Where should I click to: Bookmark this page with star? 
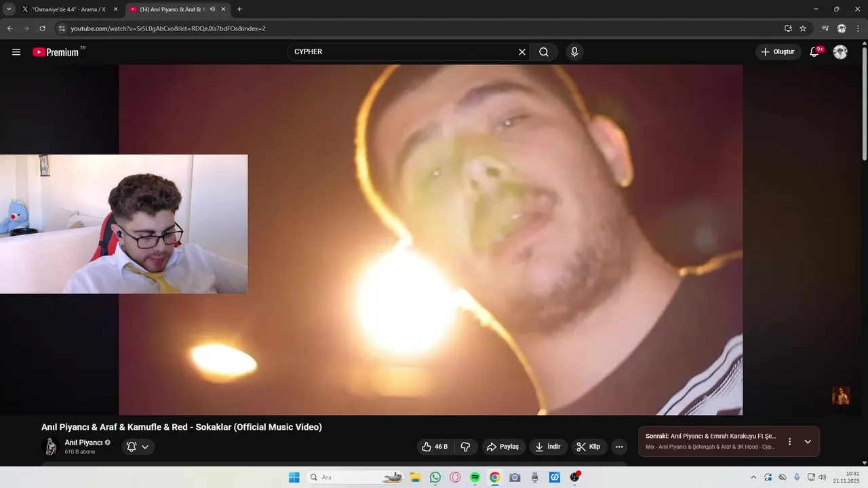803,28
